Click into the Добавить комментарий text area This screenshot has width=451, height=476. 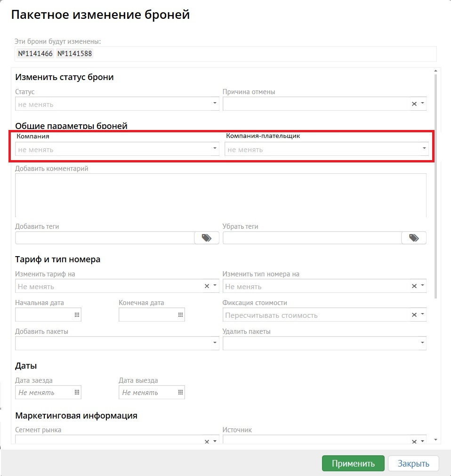(x=220, y=195)
